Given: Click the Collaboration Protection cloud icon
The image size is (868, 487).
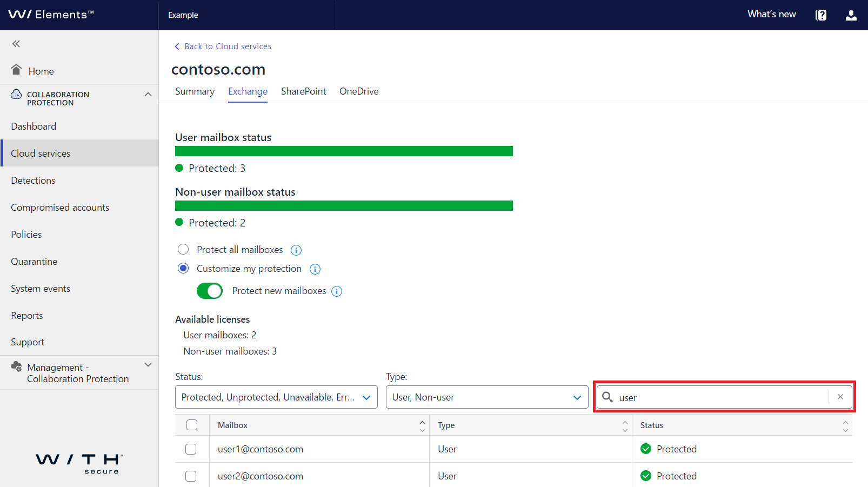Looking at the screenshot, I should click(17, 94).
